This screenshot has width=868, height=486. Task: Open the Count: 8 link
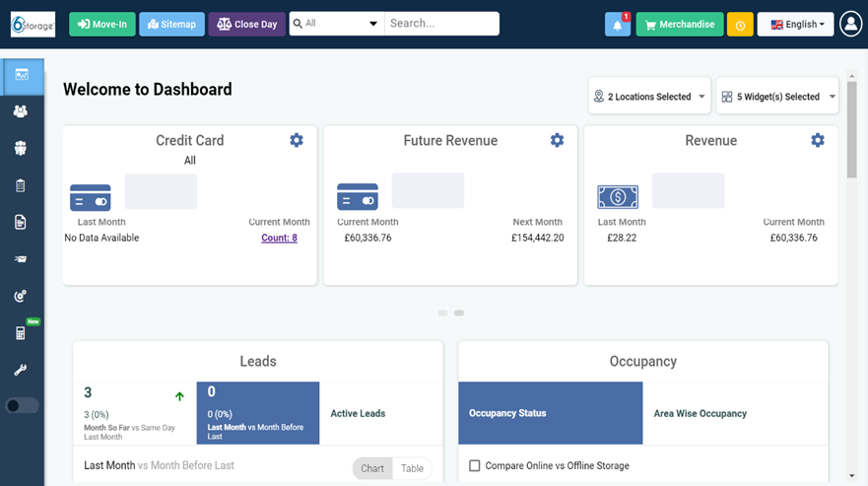pyautogui.click(x=279, y=238)
